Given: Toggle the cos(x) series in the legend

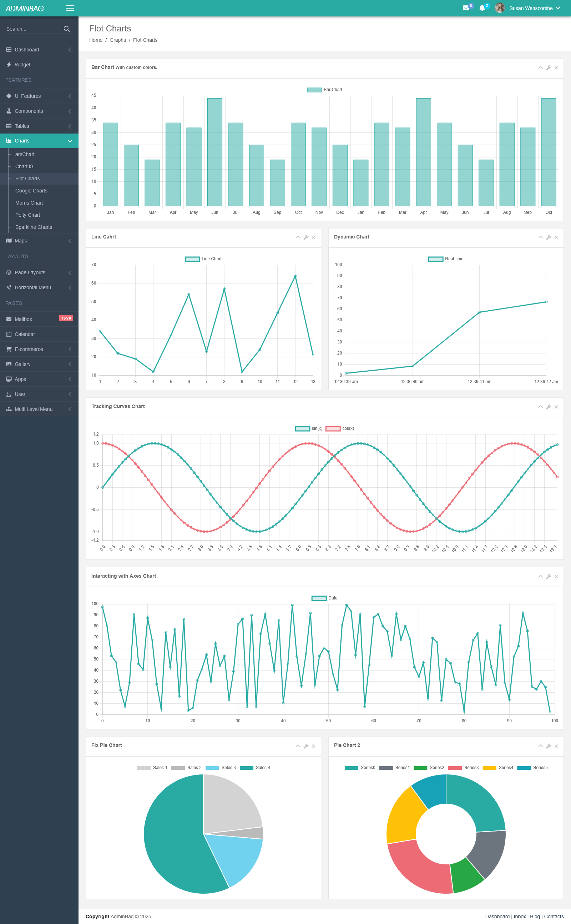Looking at the screenshot, I should pyautogui.click(x=339, y=428).
